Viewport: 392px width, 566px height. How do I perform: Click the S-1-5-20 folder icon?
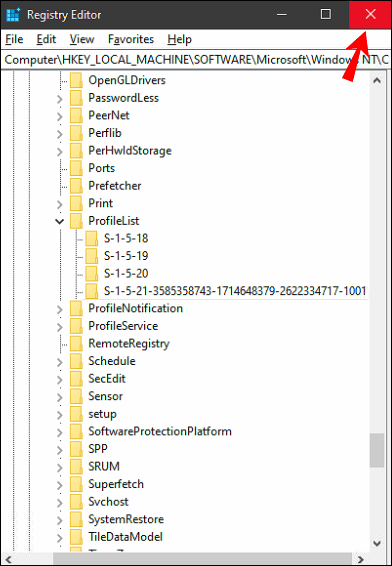click(x=92, y=273)
